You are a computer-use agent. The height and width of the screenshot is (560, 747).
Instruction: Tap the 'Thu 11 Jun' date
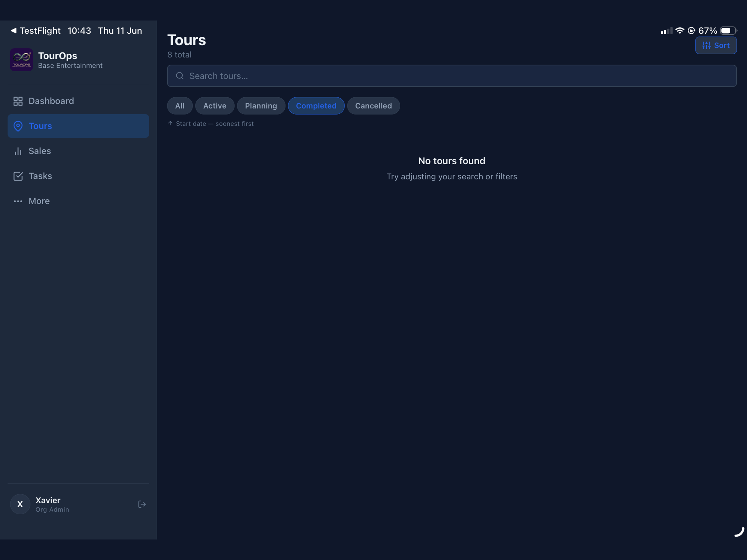click(120, 30)
